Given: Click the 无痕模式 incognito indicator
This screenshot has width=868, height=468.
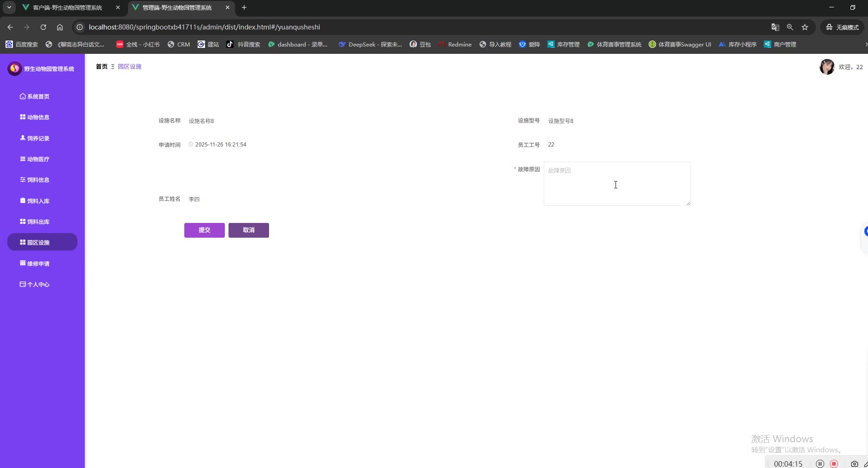Looking at the screenshot, I should pos(842,27).
